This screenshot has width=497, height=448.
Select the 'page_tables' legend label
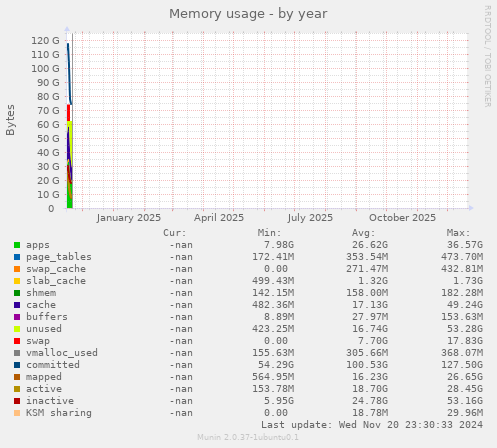click(59, 257)
